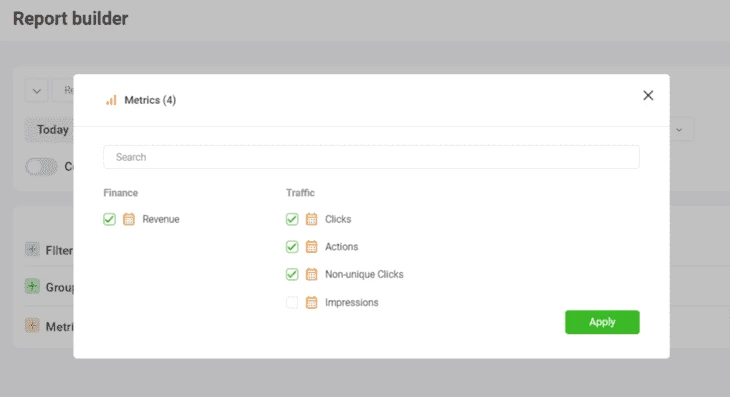Enable the Impressions checkbox
This screenshot has width=730, height=397.
(292, 303)
